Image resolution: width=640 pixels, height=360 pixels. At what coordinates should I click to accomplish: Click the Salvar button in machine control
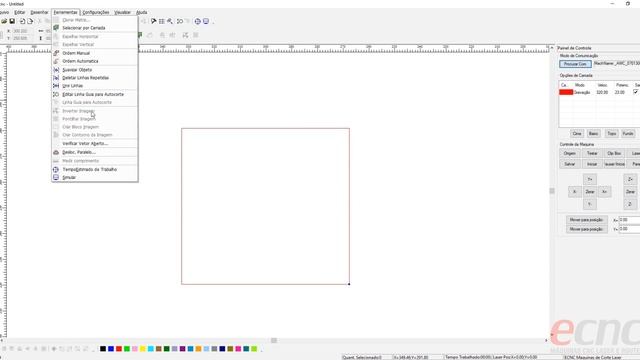[x=570, y=164]
